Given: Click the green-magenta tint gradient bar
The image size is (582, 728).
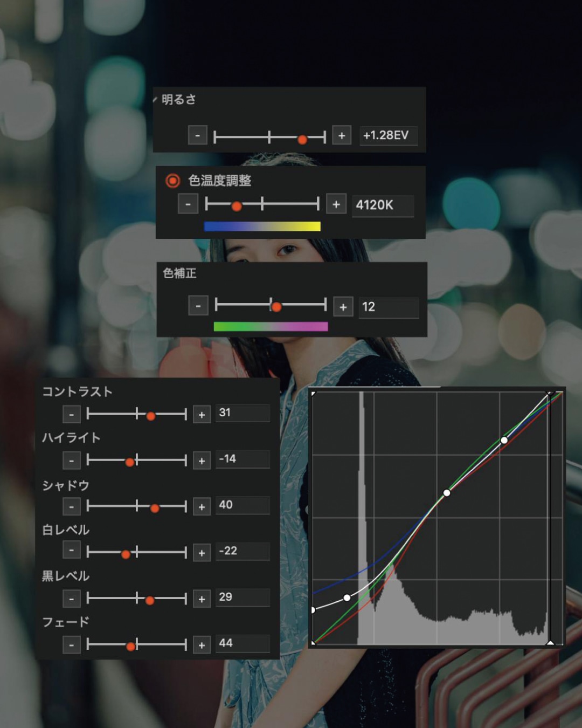Looking at the screenshot, I should coord(271,326).
